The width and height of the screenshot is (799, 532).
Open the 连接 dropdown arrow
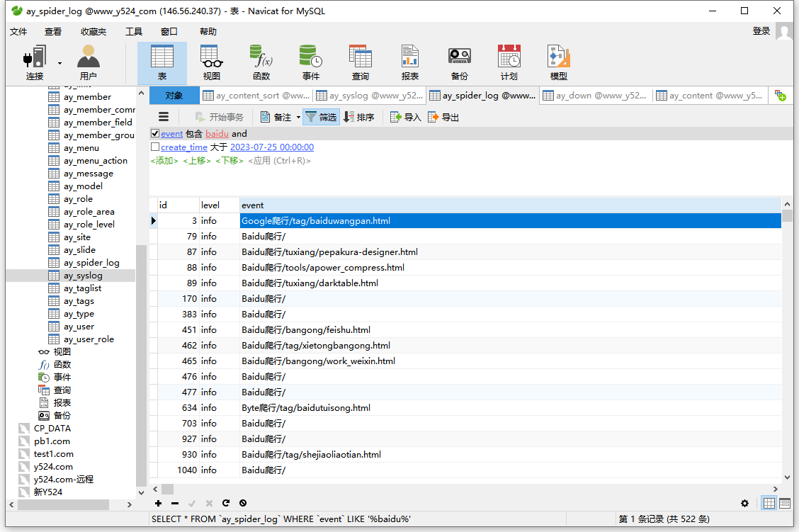[x=59, y=63]
